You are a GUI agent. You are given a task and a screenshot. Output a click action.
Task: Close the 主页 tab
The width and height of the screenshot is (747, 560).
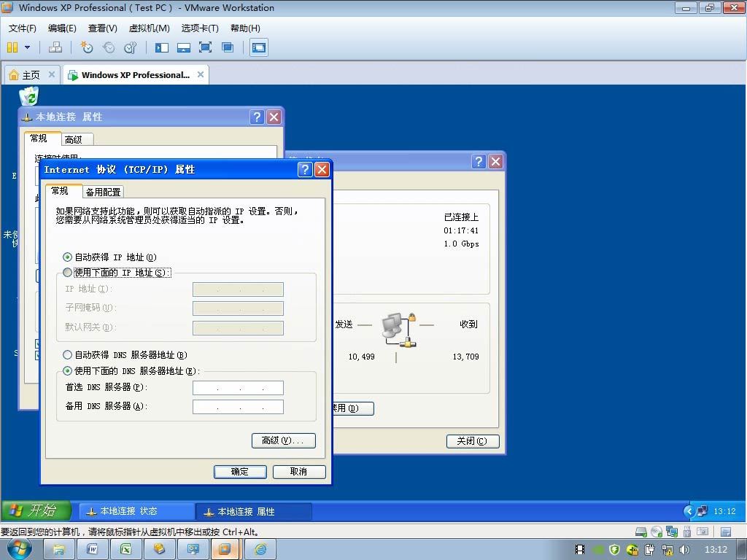click(52, 74)
